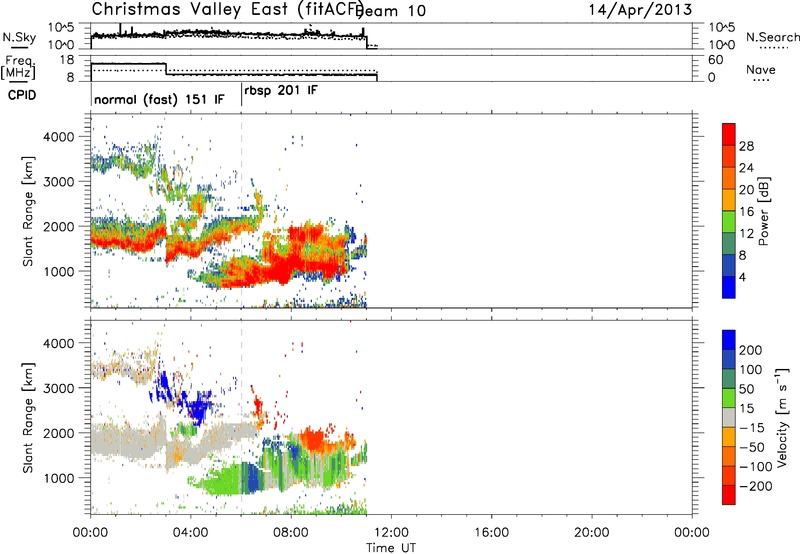Click the 'CPID' row label
Image resolution: width=800 pixels, height=554 pixels.
[x=22, y=95]
